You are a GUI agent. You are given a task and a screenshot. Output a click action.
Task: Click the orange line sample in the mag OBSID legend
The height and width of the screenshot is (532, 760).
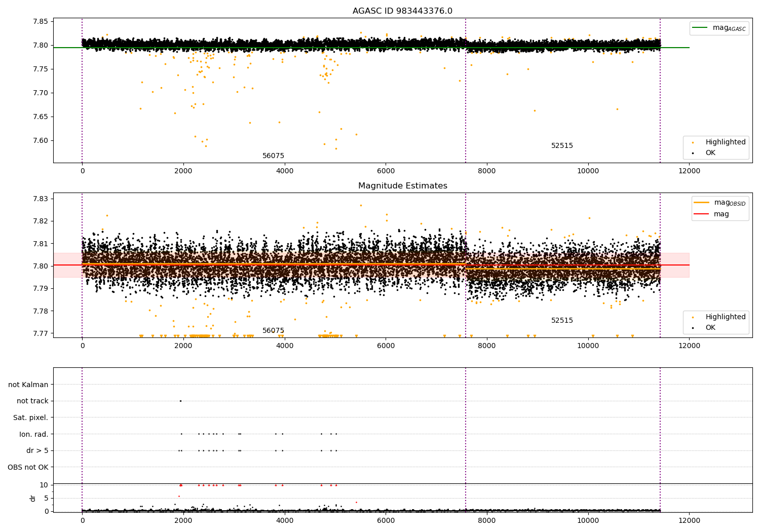[702, 203]
